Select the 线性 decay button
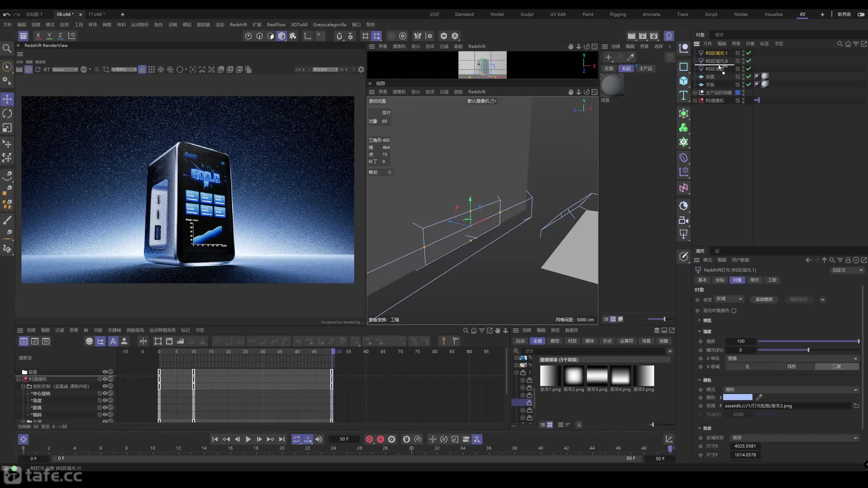This screenshot has height=488, width=868. click(x=792, y=367)
